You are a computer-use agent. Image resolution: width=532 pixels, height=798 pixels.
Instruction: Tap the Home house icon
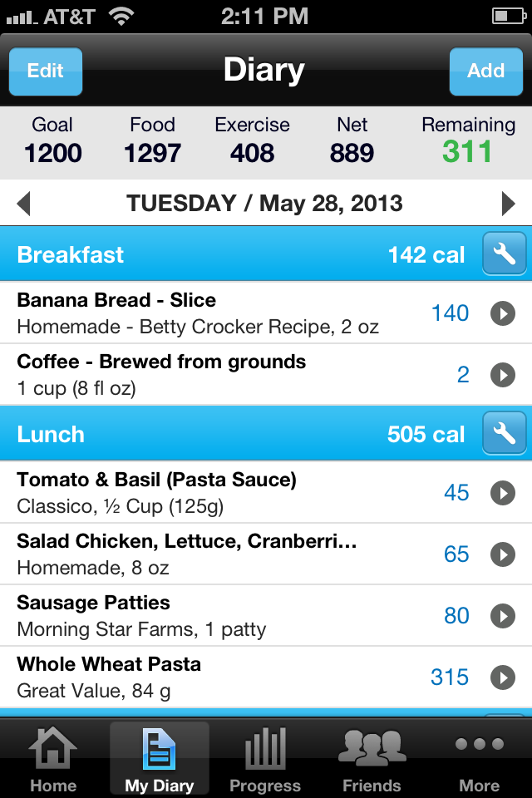(x=52, y=747)
